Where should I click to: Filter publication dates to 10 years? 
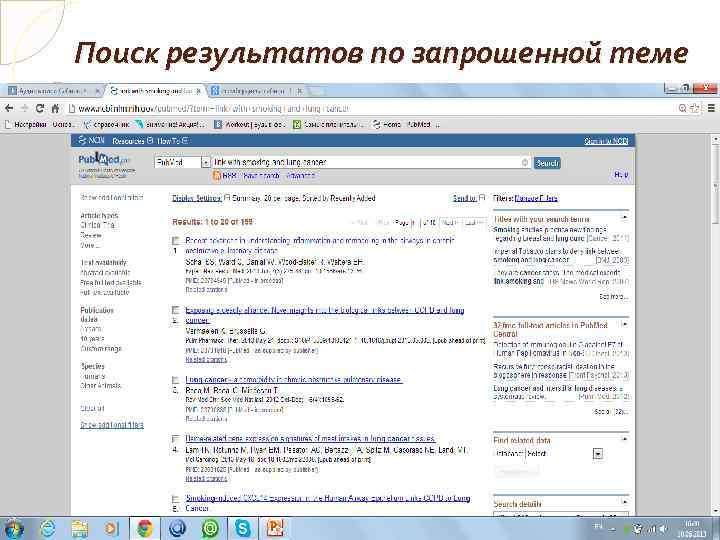coord(92,338)
